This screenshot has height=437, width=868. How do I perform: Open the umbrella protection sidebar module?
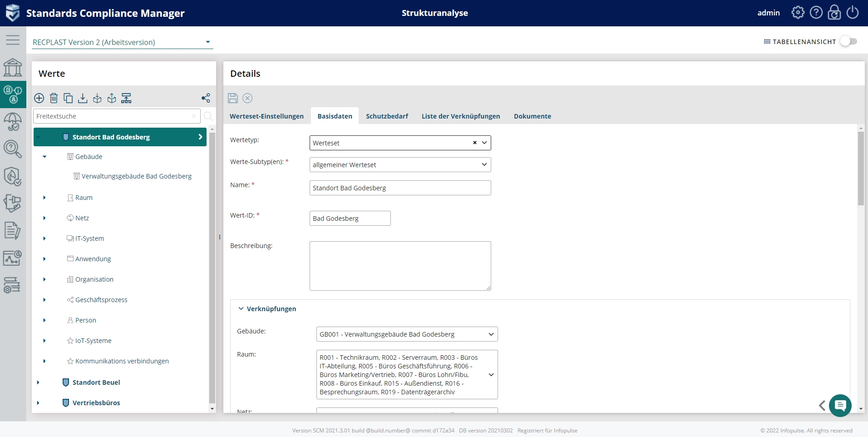13,122
